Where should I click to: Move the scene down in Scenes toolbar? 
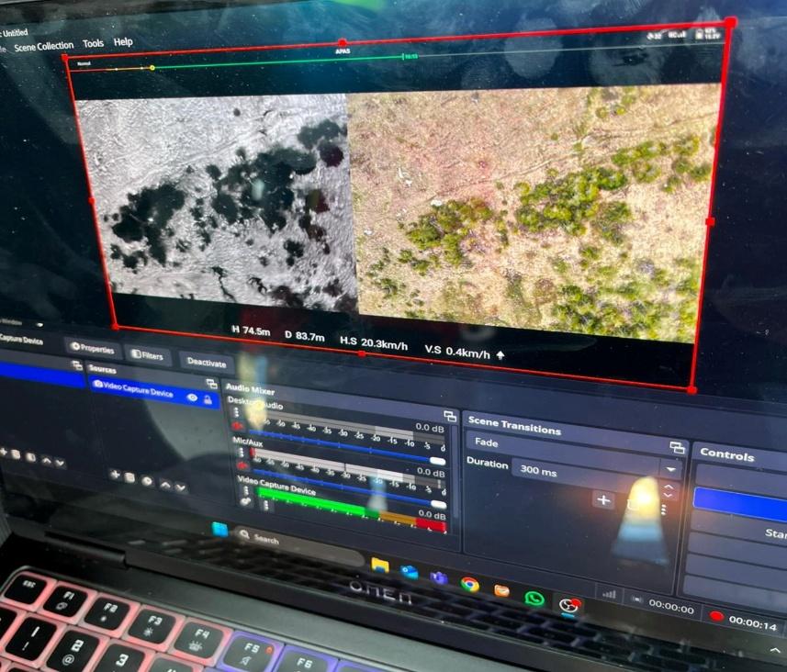[x=60, y=462]
